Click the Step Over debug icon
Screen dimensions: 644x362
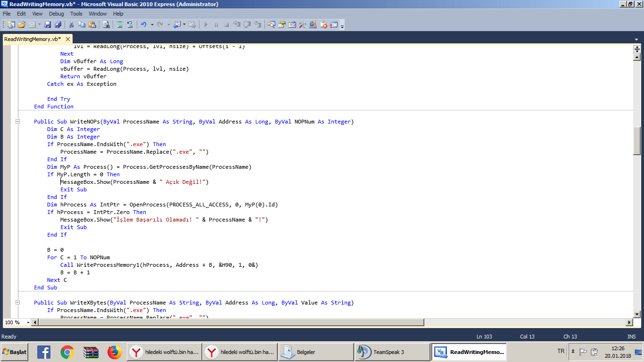pyautogui.click(x=248, y=25)
